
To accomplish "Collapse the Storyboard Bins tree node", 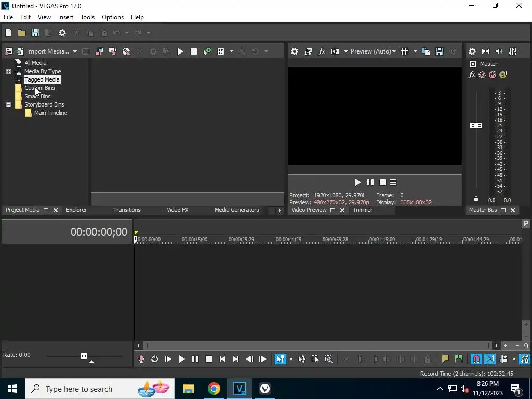I will click(x=8, y=104).
